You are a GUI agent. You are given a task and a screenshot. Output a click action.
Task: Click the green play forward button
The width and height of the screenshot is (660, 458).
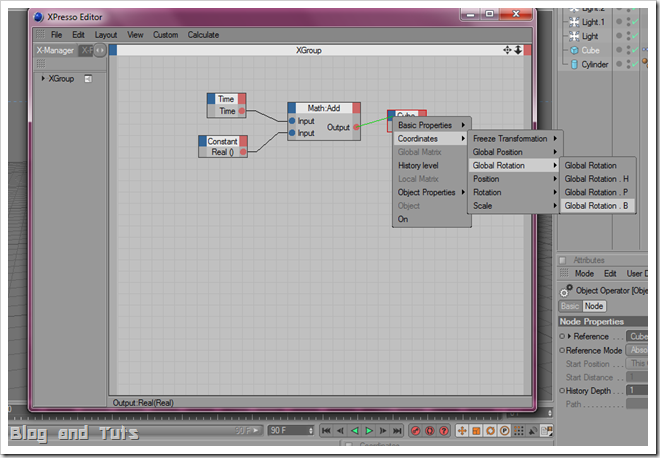point(369,431)
